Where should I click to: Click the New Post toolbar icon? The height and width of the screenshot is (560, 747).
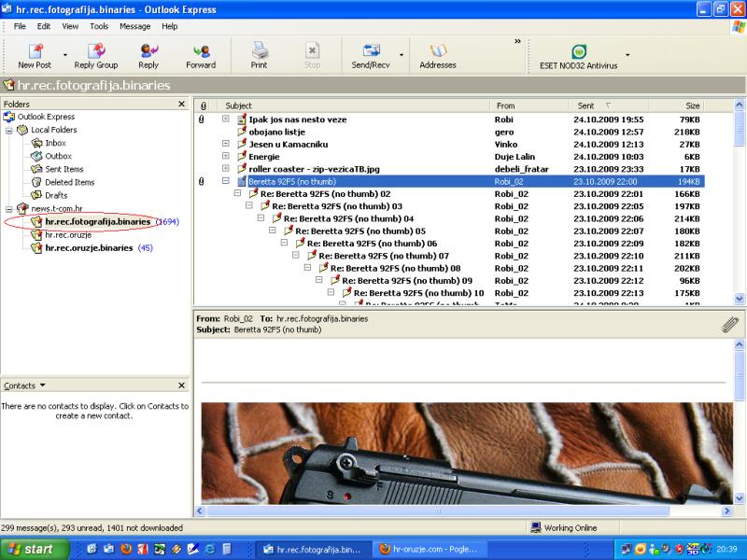(x=35, y=52)
